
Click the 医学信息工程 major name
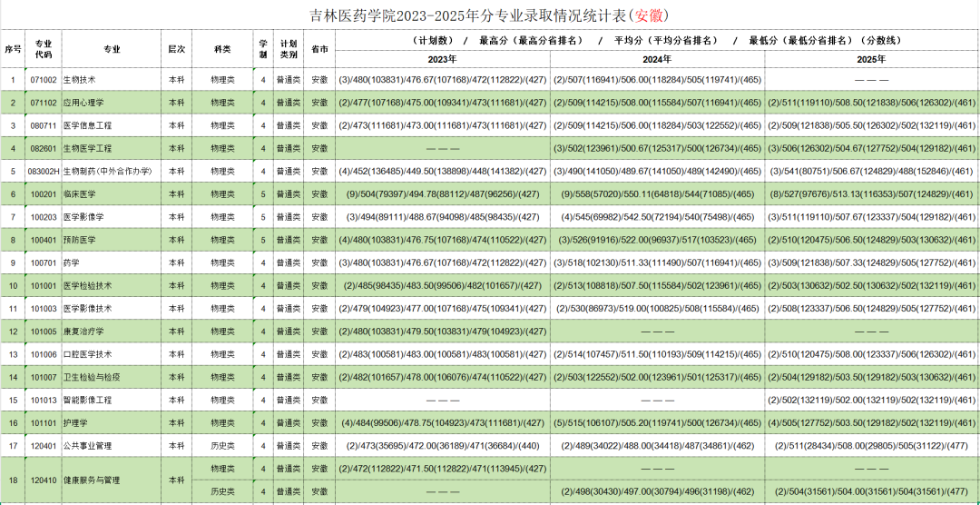(x=87, y=125)
